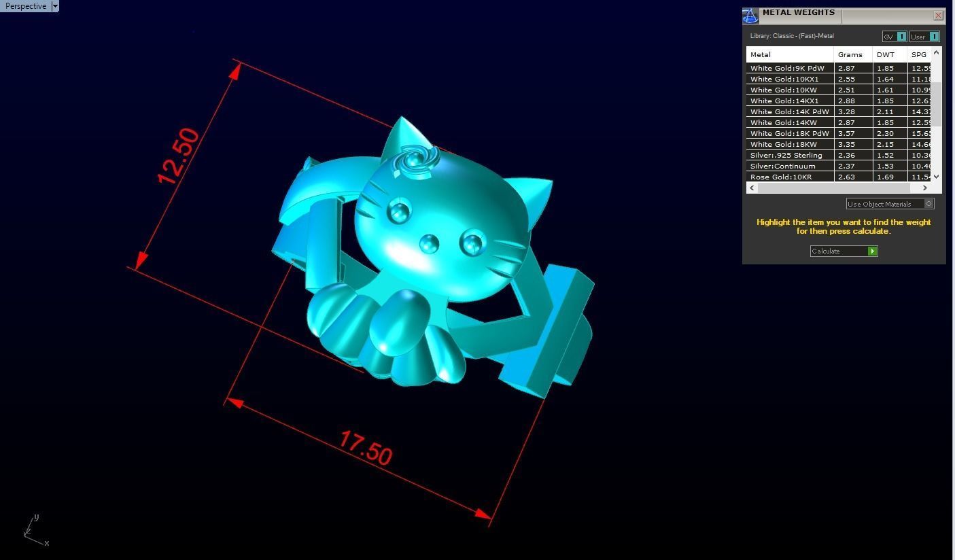Image resolution: width=955 pixels, height=560 pixels.
Task: Click the metal list scroll down arrow
Action: coord(936,177)
